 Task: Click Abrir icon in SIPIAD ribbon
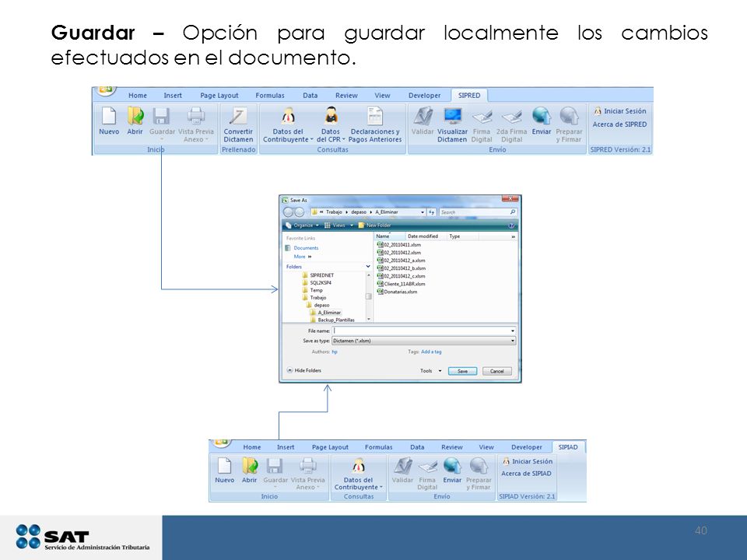coord(250,466)
